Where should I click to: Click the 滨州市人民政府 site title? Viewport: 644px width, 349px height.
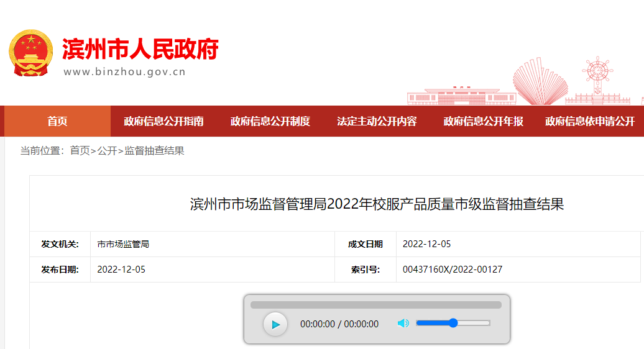coord(140,49)
